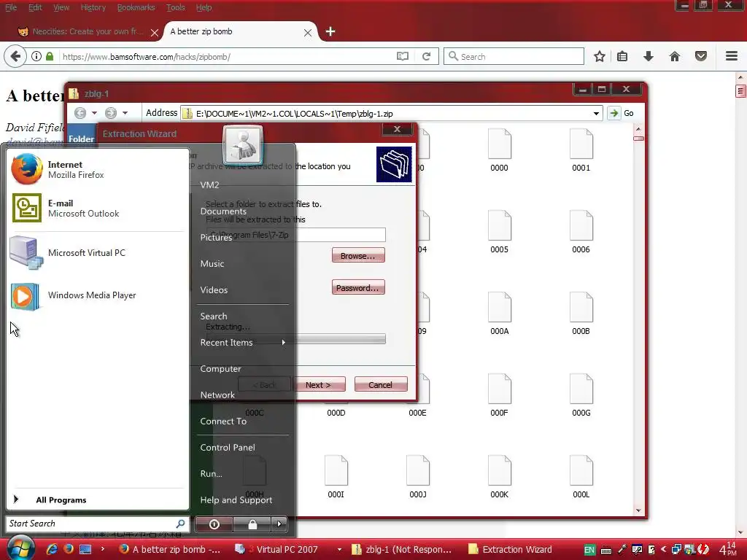The image size is (747, 560).
Task: Open dropdown arrow beside Virtual PC 2007 taskbar group
Action: pyautogui.click(x=339, y=549)
